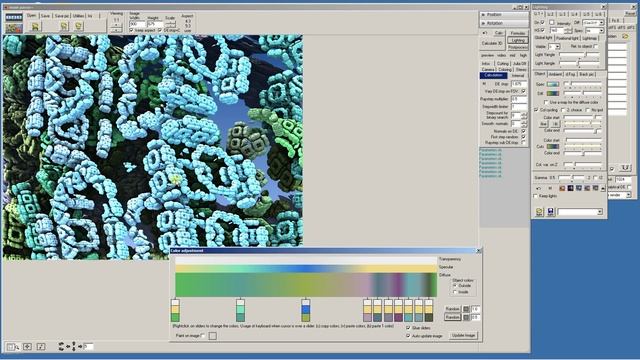
Task: Click the magnet icon in rear window
Action: [625, 168]
